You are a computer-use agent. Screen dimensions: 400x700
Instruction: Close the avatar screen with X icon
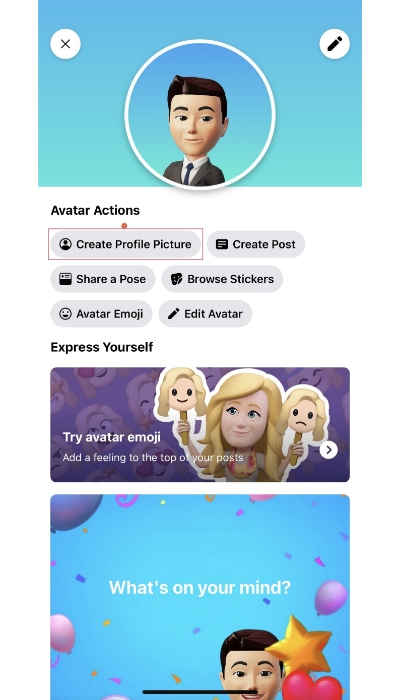pos(66,44)
